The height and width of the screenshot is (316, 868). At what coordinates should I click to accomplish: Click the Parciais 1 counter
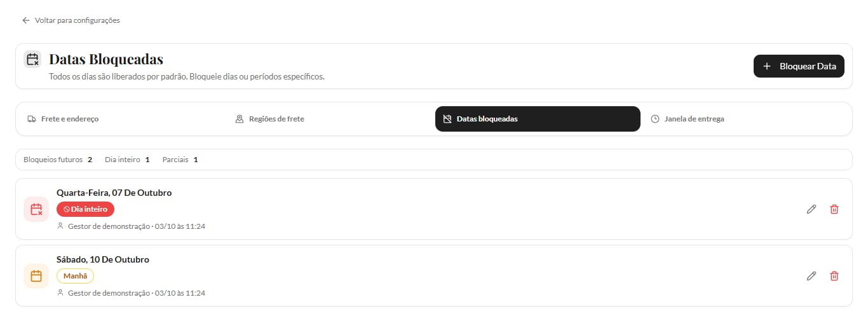180,160
